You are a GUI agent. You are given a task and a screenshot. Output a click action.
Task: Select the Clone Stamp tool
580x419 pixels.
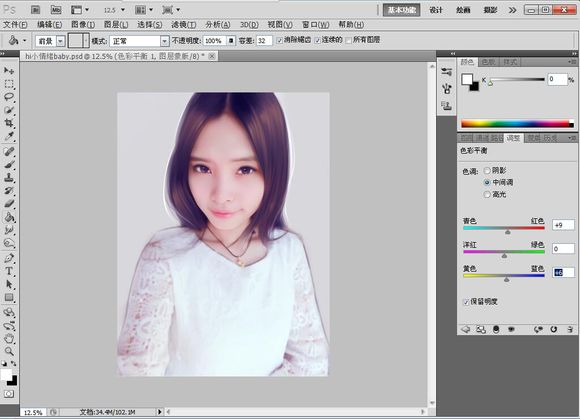click(9, 177)
